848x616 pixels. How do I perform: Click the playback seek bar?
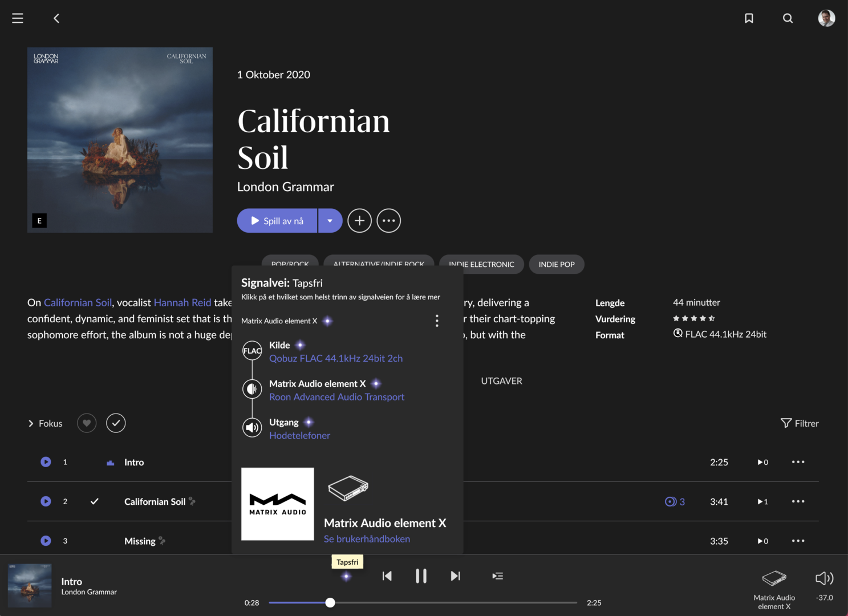click(423, 602)
